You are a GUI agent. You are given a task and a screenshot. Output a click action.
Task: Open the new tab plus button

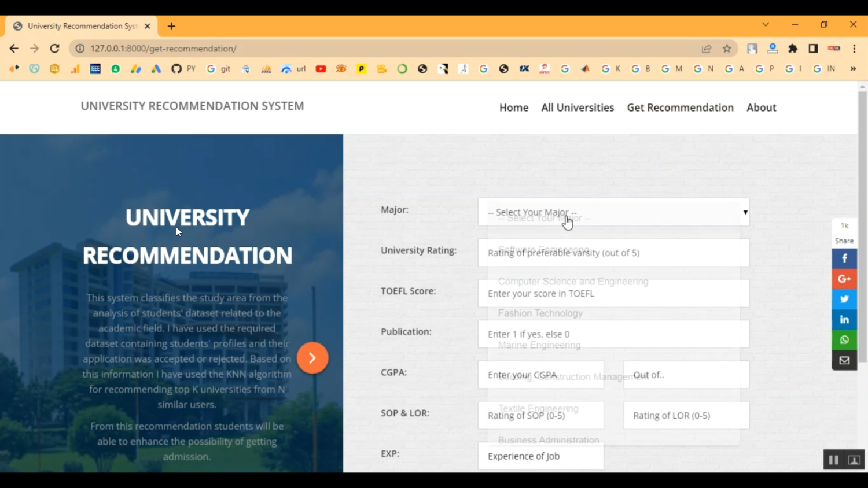click(x=171, y=26)
